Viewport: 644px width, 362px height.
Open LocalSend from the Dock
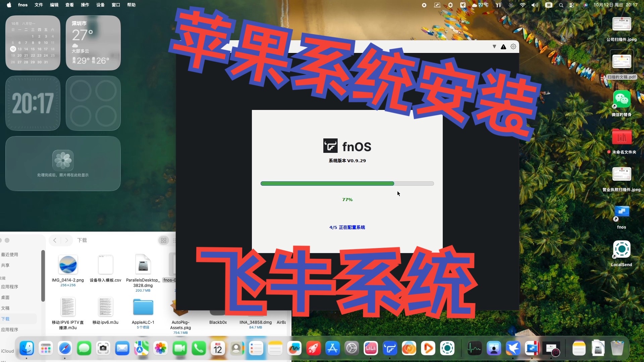447,349
